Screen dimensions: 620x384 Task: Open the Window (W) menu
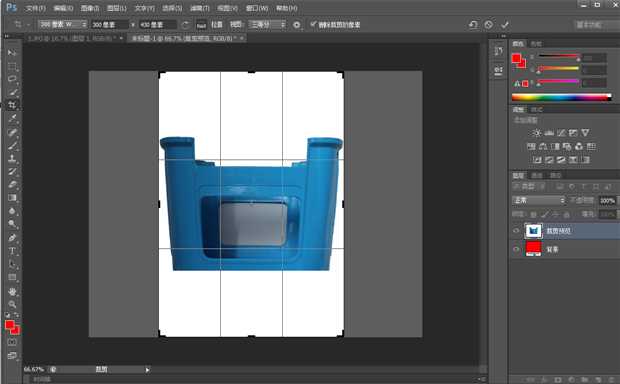pos(257,8)
